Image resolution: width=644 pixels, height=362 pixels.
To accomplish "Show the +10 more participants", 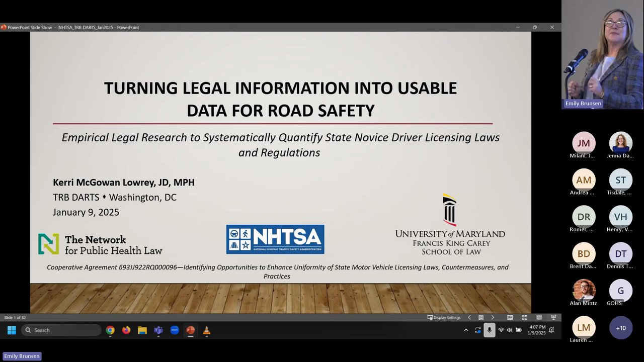I will click(621, 328).
